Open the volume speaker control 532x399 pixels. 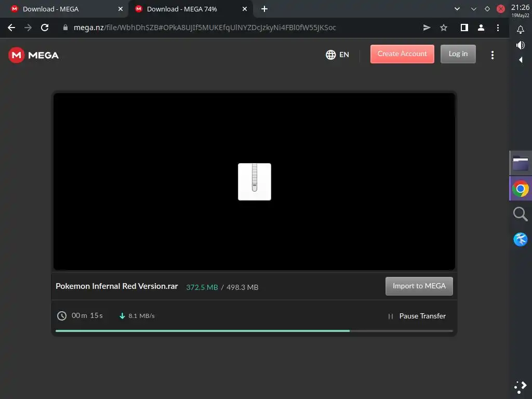point(521,45)
